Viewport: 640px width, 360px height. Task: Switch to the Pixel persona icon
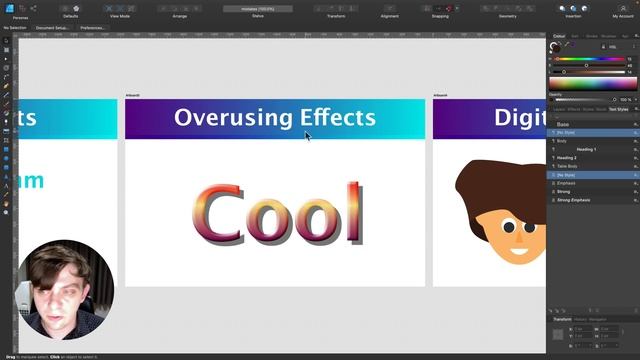(x=22, y=8)
